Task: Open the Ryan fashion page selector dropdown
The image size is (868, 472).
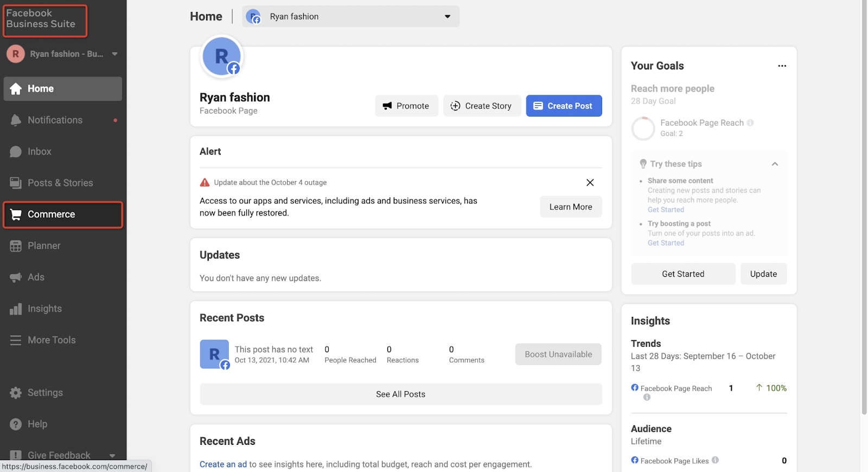Action: point(350,16)
